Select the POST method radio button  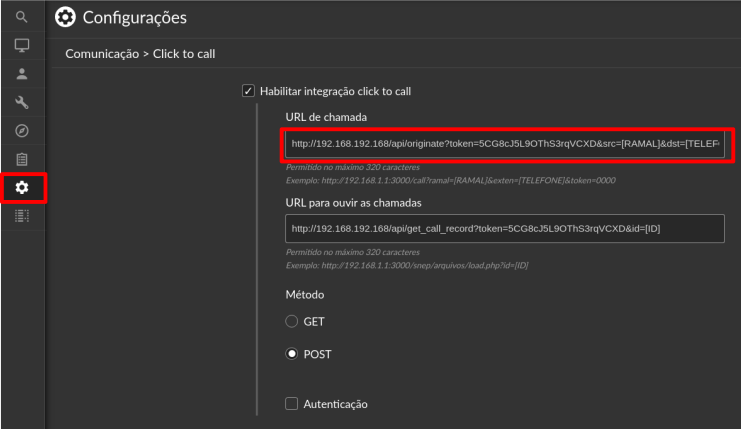click(x=292, y=353)
